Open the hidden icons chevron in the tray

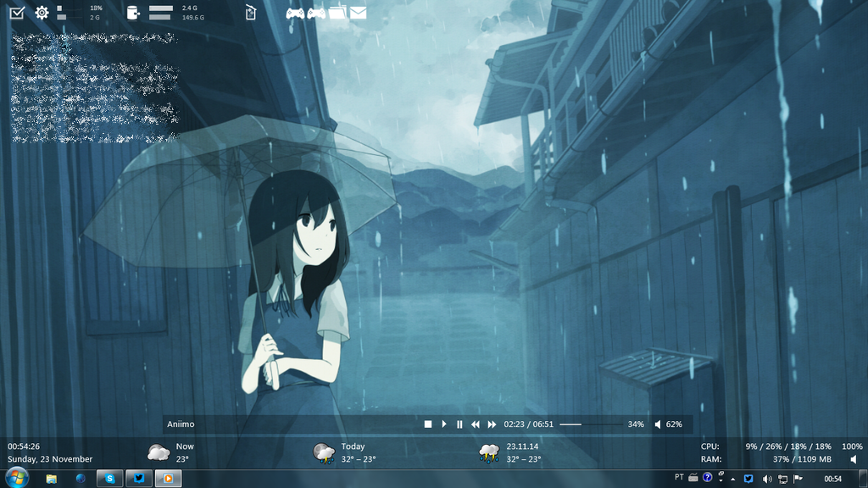pos(732,479)
